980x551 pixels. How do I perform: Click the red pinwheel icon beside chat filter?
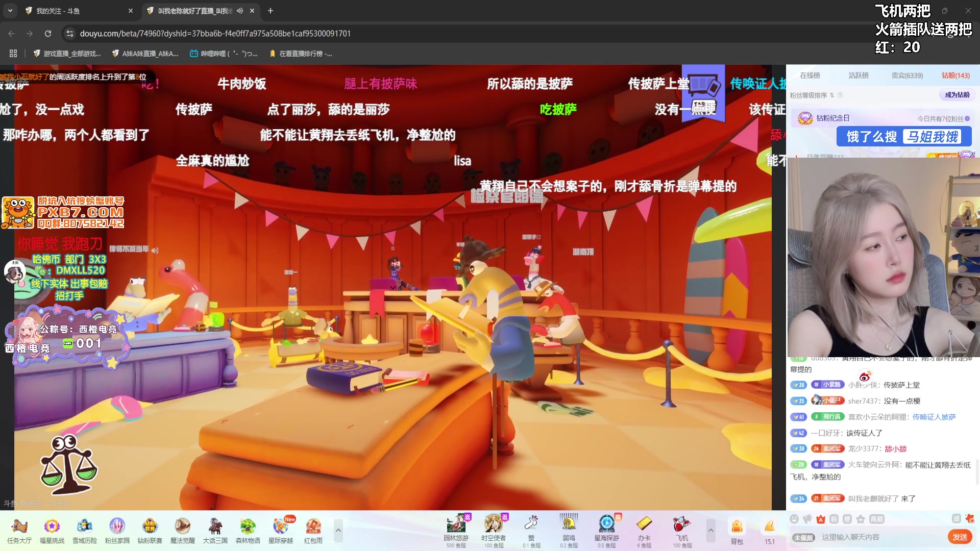(x=970, y=518)
